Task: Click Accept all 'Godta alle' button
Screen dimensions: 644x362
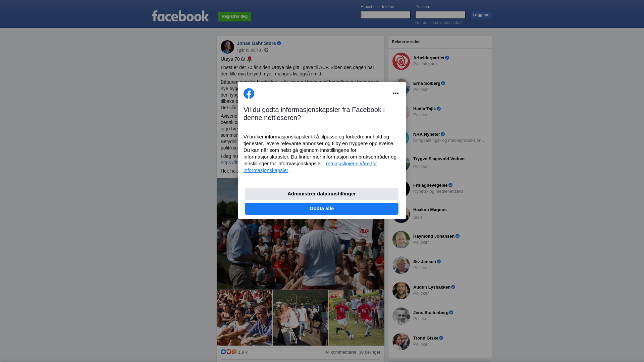Action: click(322, 209)
